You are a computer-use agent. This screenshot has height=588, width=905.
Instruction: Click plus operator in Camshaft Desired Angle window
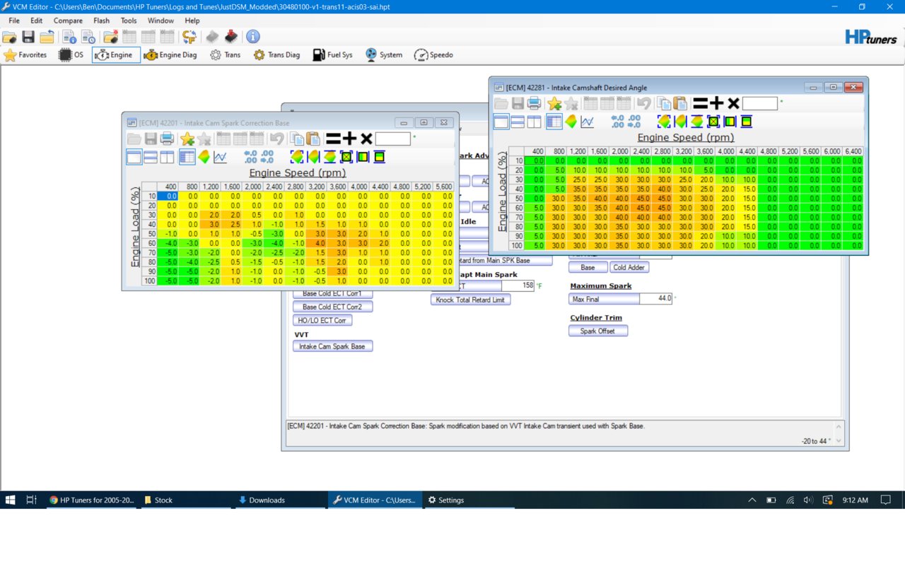pos(717,103)
